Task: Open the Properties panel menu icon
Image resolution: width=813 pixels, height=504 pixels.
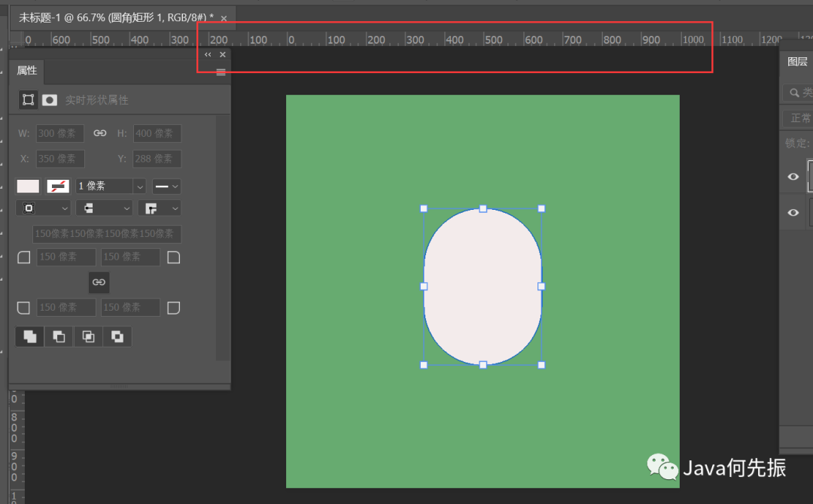Action: tap(221, 72)
